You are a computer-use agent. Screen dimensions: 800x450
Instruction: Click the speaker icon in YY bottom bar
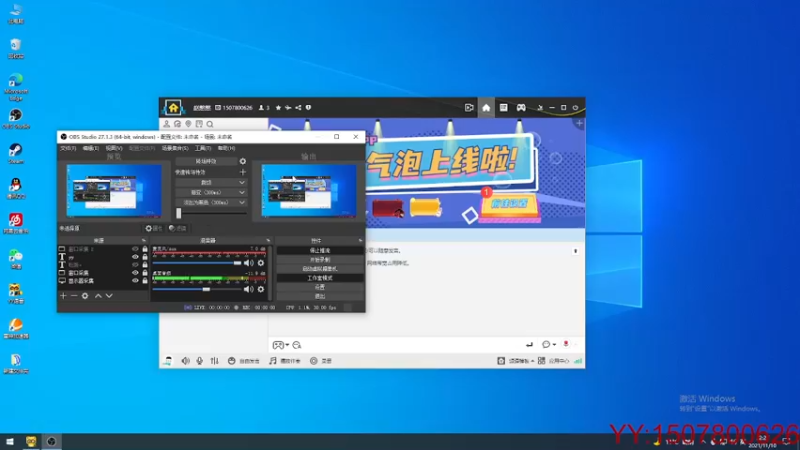185,361
